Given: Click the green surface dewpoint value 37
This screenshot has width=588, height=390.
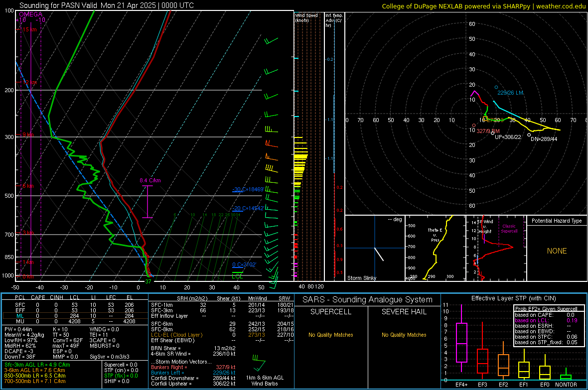Looking at the screenshot, I should click(148, 281).
